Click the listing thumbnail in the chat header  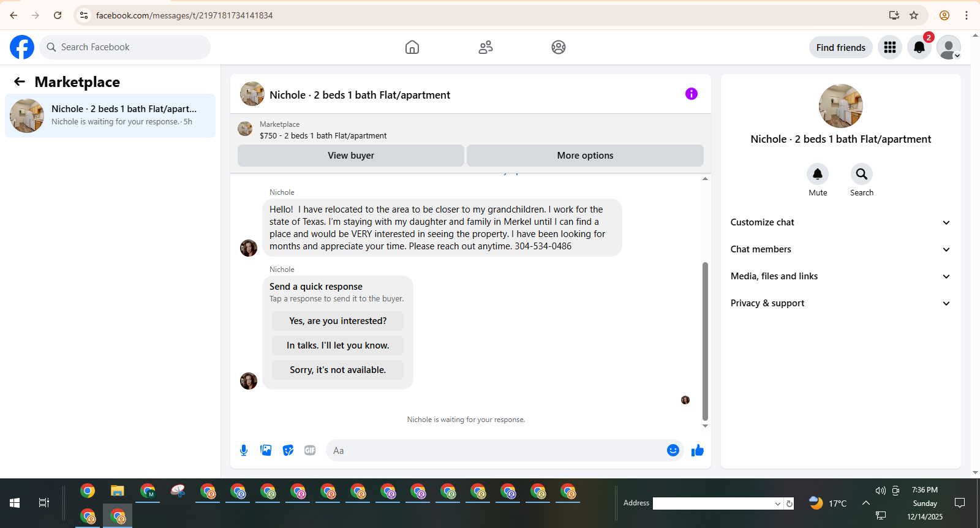click(252, 94)
